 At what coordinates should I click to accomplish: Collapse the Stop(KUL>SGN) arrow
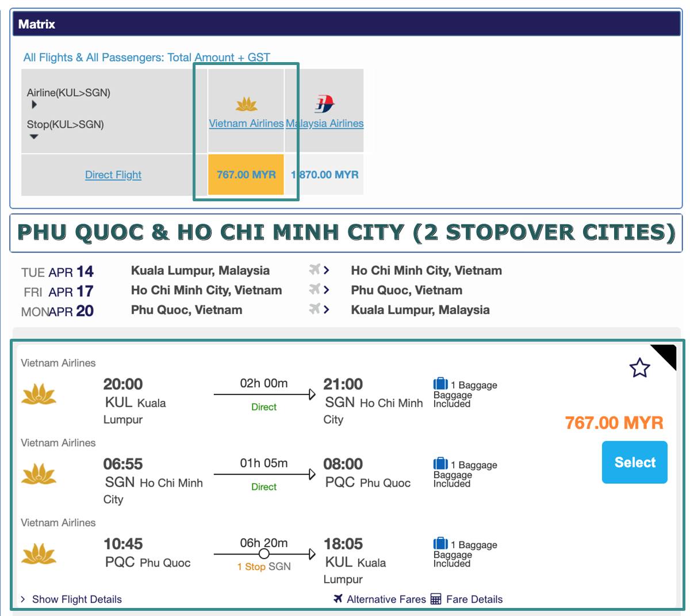tap(34, 137)
